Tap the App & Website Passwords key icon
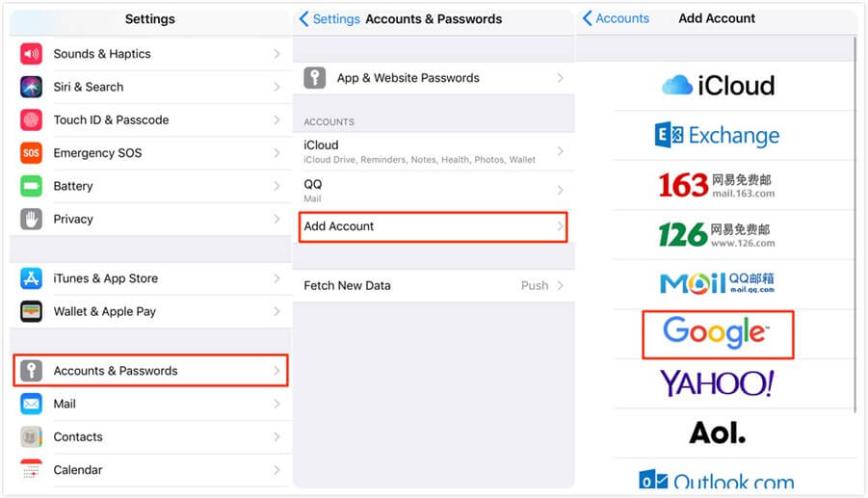 tap(315, 78)
